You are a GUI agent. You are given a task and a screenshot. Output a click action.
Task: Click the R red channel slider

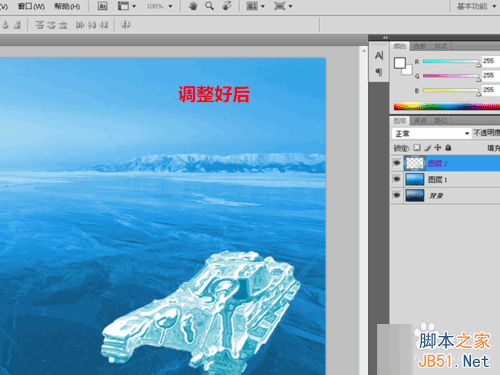(451, 61)
